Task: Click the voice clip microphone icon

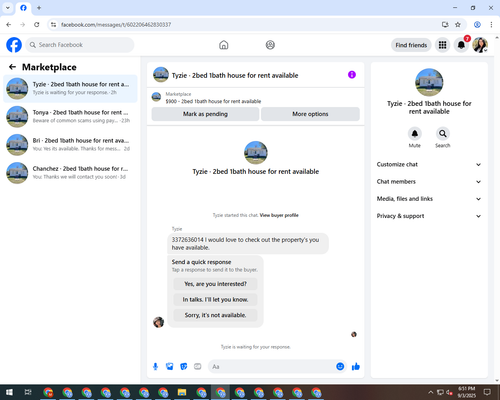Action: pos(155,367)
